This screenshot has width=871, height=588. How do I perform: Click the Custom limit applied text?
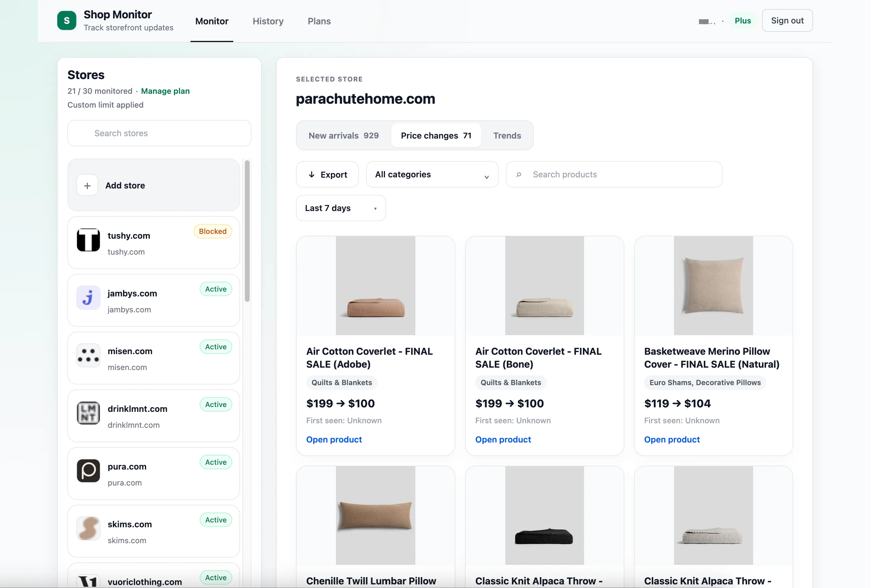(105, 105)
